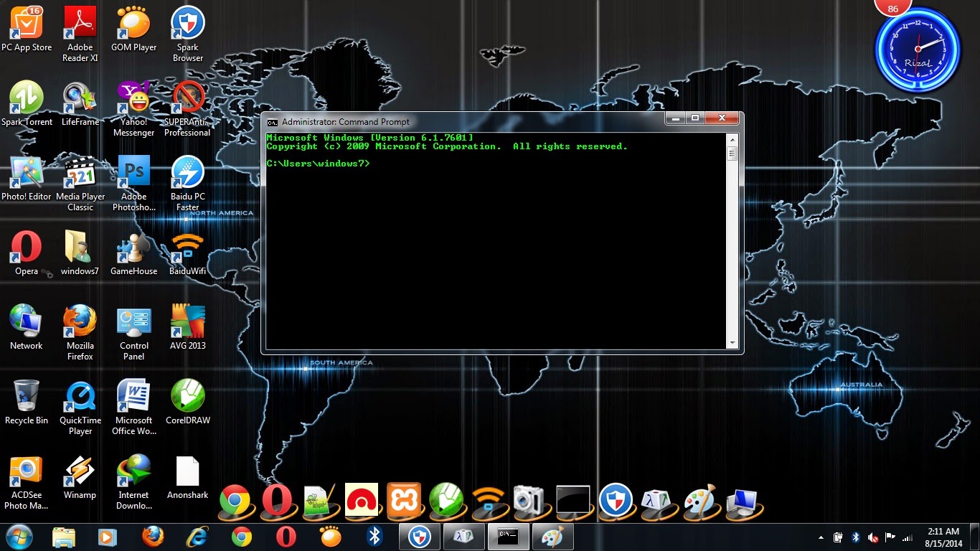Select the ACDSee Photo Manager desktop icon

click(27, 482)
